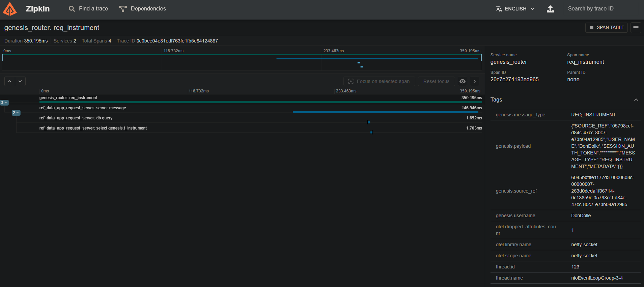
Task: Click the SPAN TABLE button
Action: tap(606, 28)
